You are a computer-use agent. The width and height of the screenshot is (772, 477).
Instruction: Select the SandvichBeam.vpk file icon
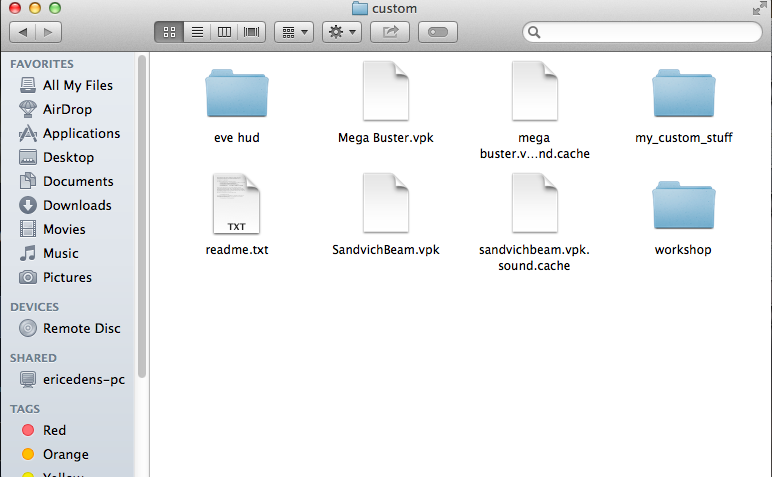[386, 203]
